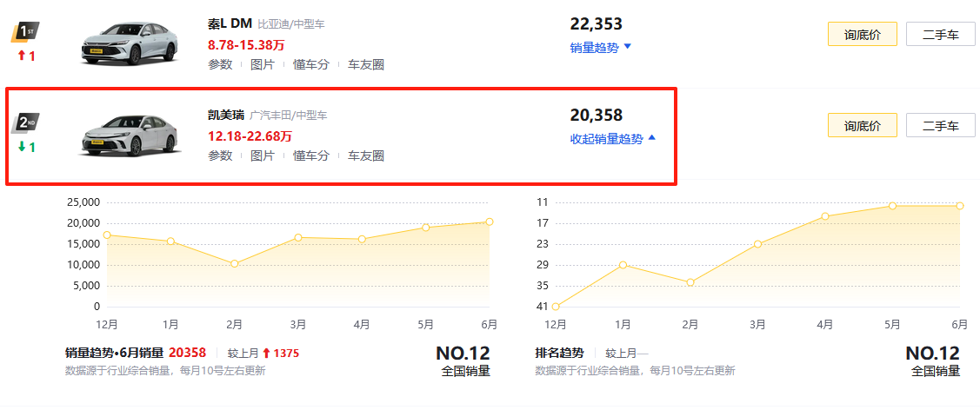Click the 12.18-22.68万 price text

250,136
